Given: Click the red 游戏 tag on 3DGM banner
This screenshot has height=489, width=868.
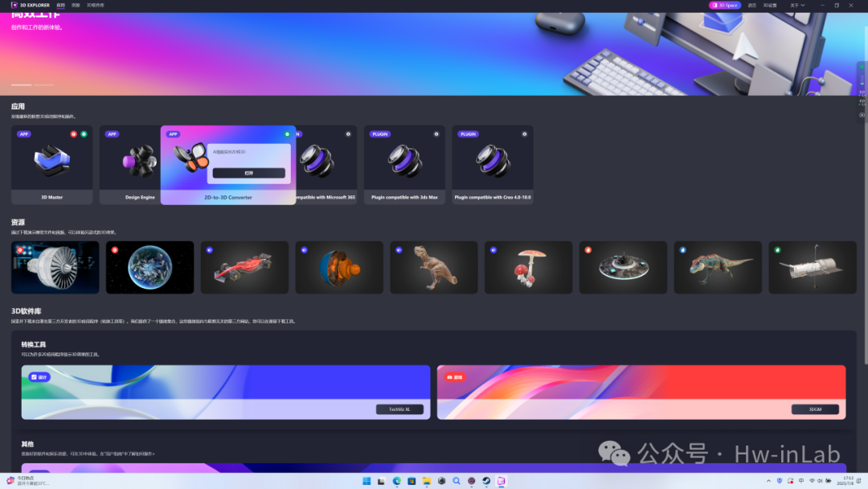Looking at the screenshot, I should pos(454,377).
